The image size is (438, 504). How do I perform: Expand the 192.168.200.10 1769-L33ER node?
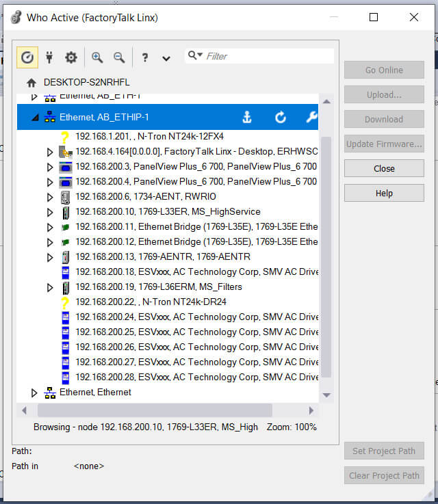click(x=50, y=212)
